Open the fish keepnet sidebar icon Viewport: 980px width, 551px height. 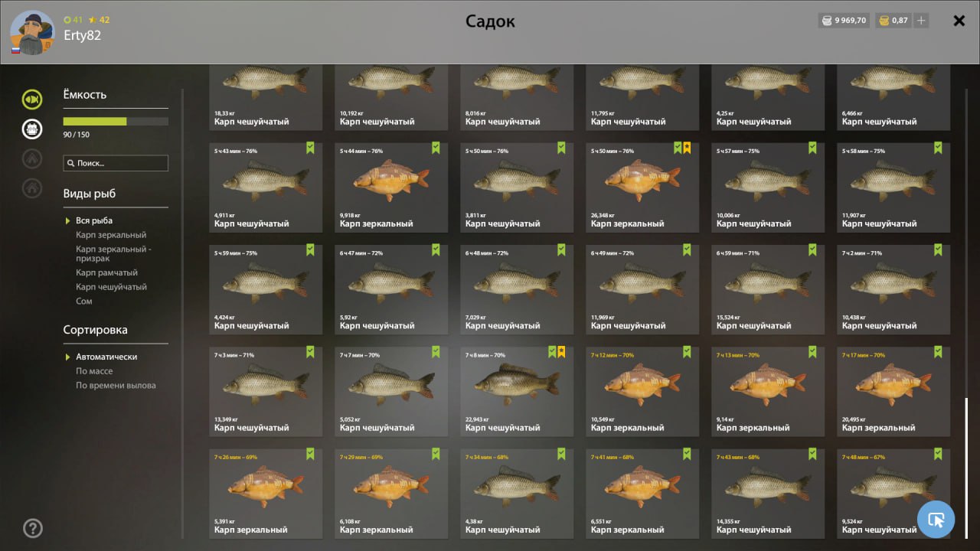tap(32, 99)
